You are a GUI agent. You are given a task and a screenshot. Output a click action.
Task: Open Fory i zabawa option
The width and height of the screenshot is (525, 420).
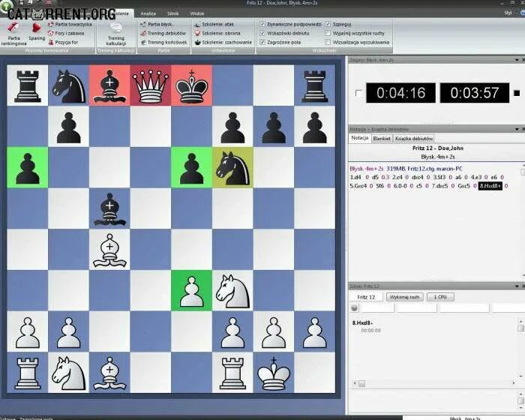(66, 33)
